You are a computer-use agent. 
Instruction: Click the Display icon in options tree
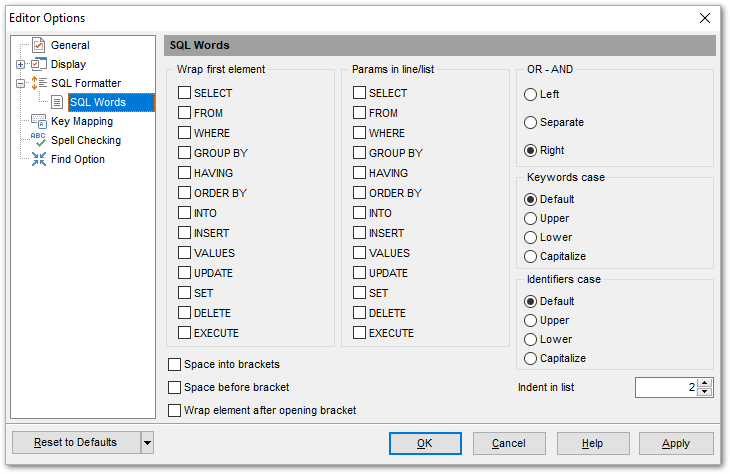click(38, 64)
